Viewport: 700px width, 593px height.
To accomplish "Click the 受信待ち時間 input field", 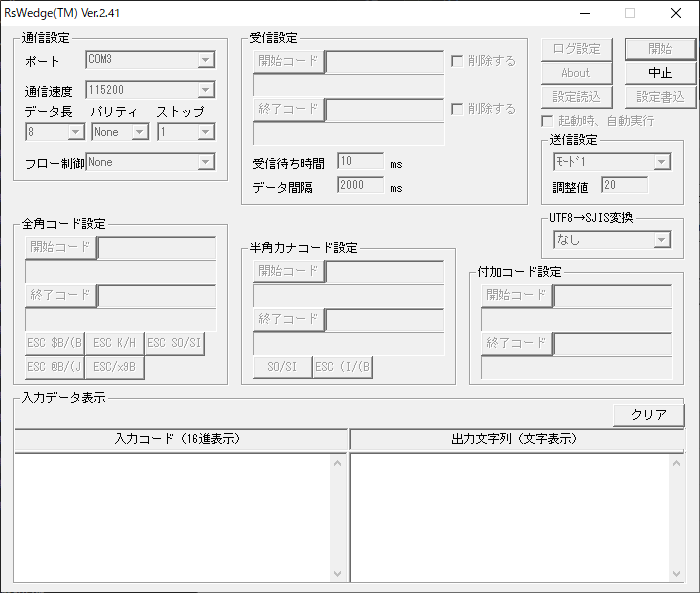I will [x=360, y=161].
